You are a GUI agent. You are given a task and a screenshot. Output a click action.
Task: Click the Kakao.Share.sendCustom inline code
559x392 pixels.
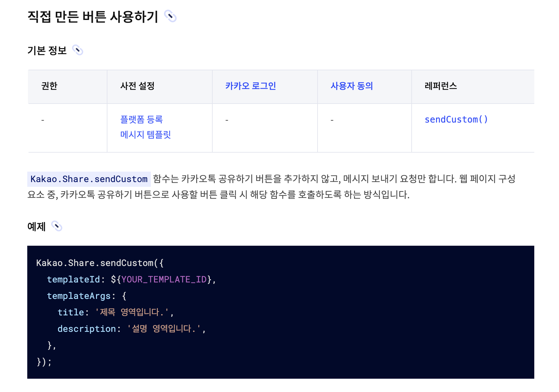pos(89,179)
